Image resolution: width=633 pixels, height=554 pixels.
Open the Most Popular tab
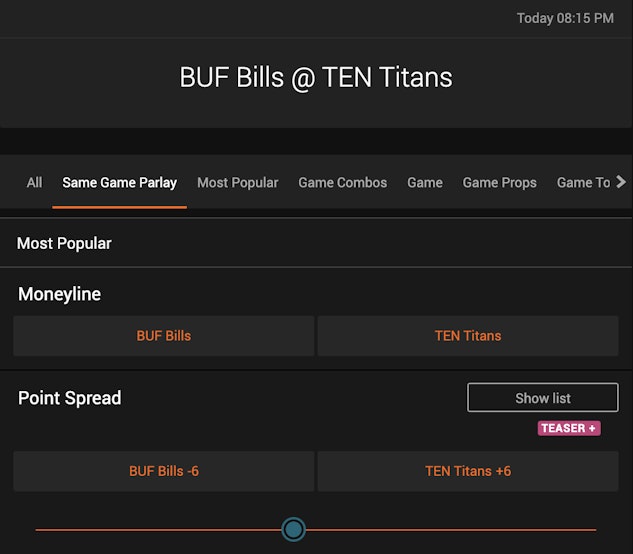pos(237,183)
